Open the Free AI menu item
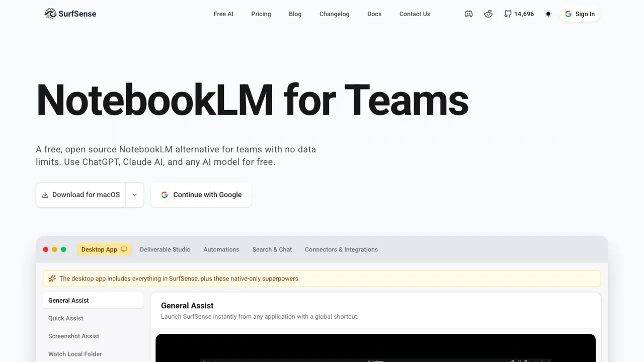The width and height of the screenshot is (644, 362). 223,14
